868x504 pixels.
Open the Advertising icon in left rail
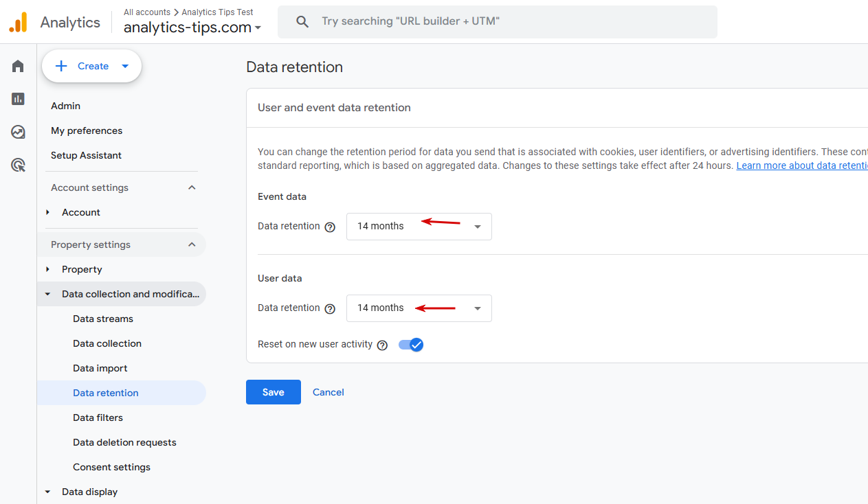click(18, 165)
